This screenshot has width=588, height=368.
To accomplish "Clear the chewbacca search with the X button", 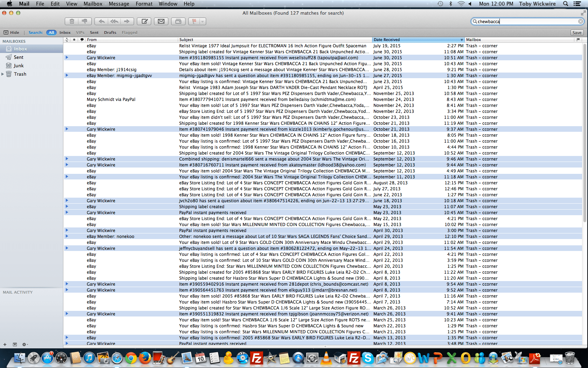I will (580, 21).
